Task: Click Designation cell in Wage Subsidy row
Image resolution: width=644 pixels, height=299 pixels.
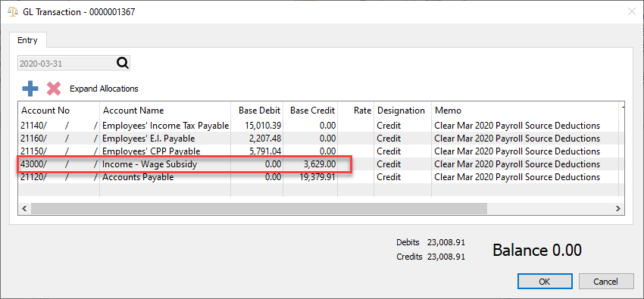Action: 402,164
